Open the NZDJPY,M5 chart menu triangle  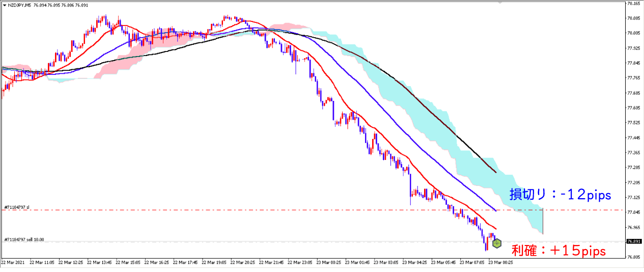click(x=5, y=5)
